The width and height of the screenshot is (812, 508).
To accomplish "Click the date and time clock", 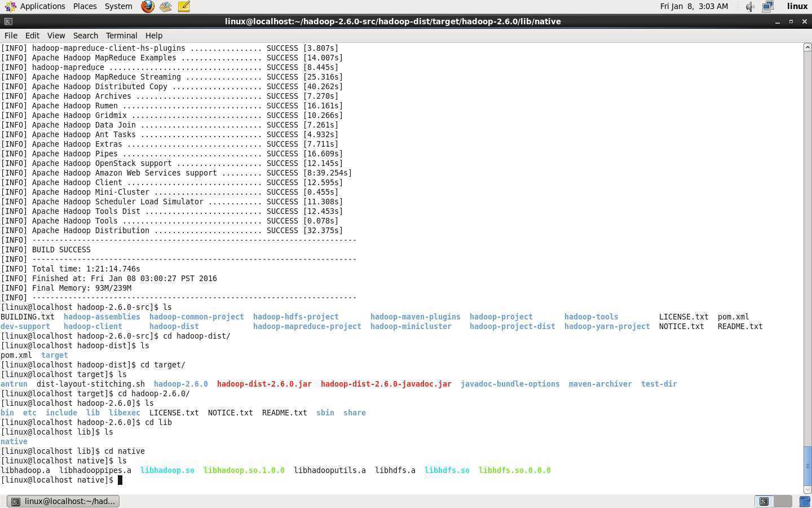I will coord(694,6).
